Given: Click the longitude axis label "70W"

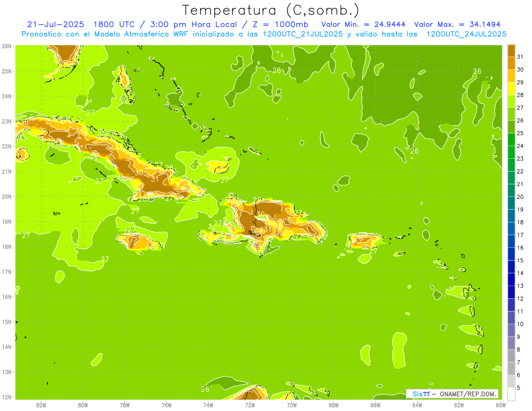Looking at the screenshot, I should (292, 405).
